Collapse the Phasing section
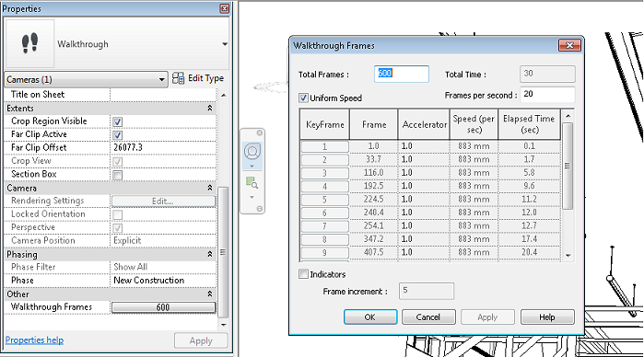This screenshot has width=644, height=357. click(x=210, y=254)
